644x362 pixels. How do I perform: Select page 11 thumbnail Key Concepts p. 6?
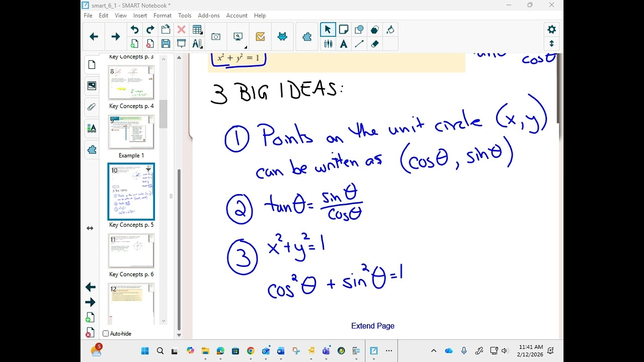131,251
